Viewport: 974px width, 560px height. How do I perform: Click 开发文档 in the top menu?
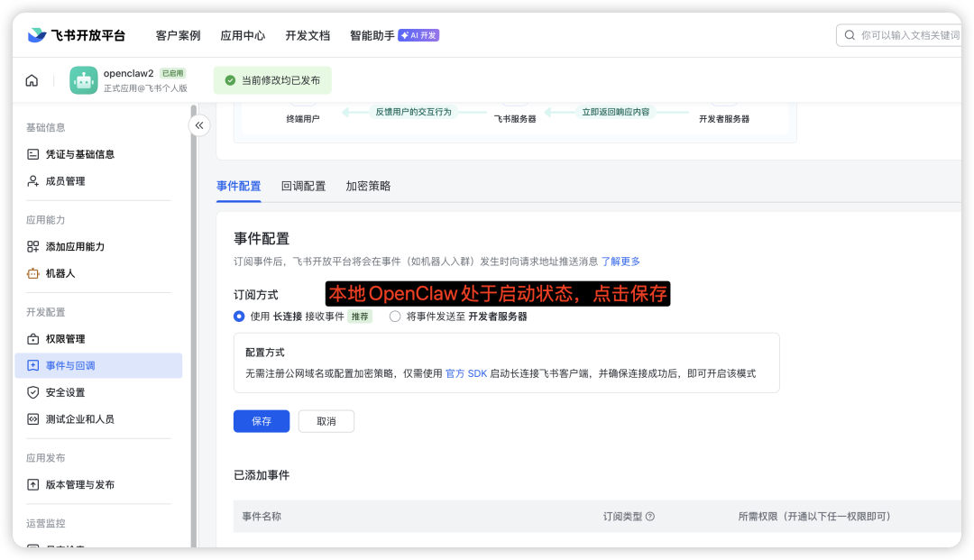[306, 35]
